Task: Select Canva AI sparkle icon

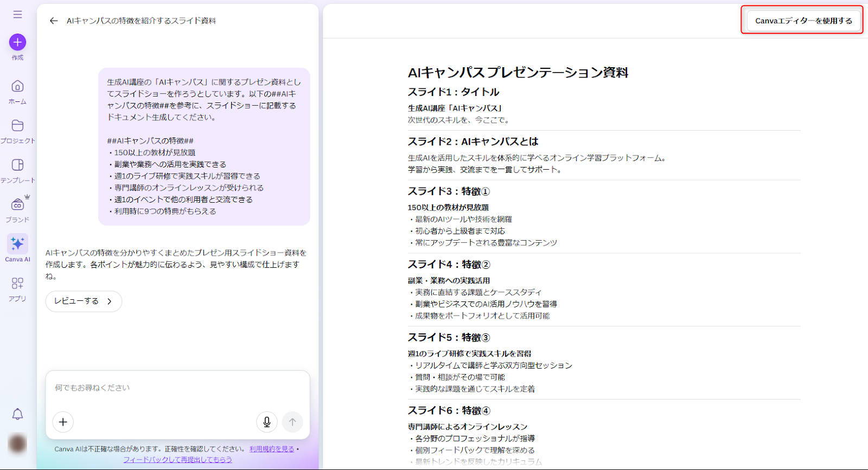Action: pos(17,244)
